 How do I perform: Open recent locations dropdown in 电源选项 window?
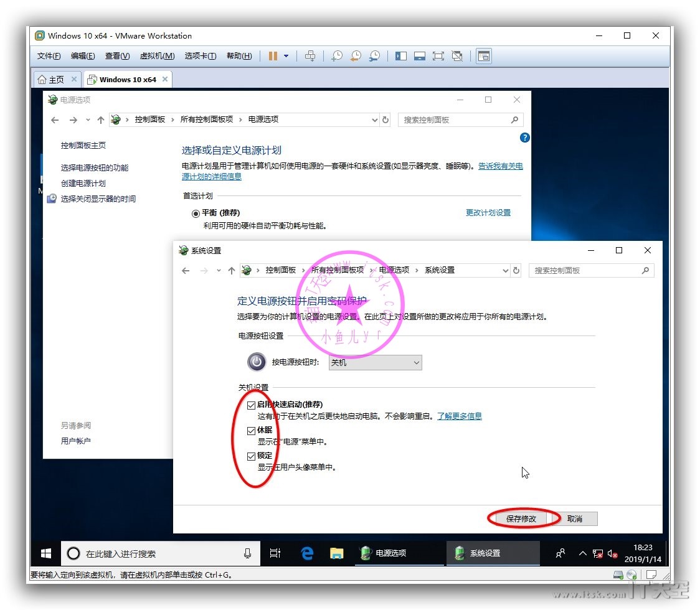[x=88, y=120]
